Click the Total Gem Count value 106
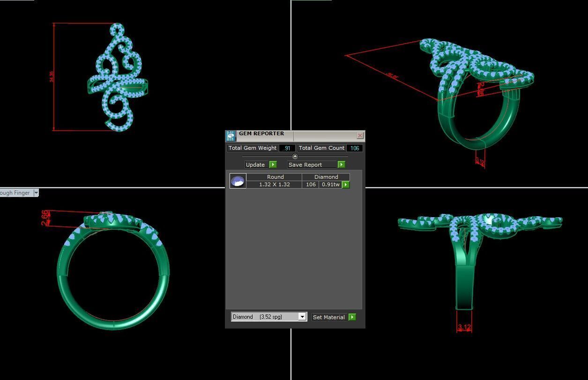588x380 pixels. coord(355,148)
